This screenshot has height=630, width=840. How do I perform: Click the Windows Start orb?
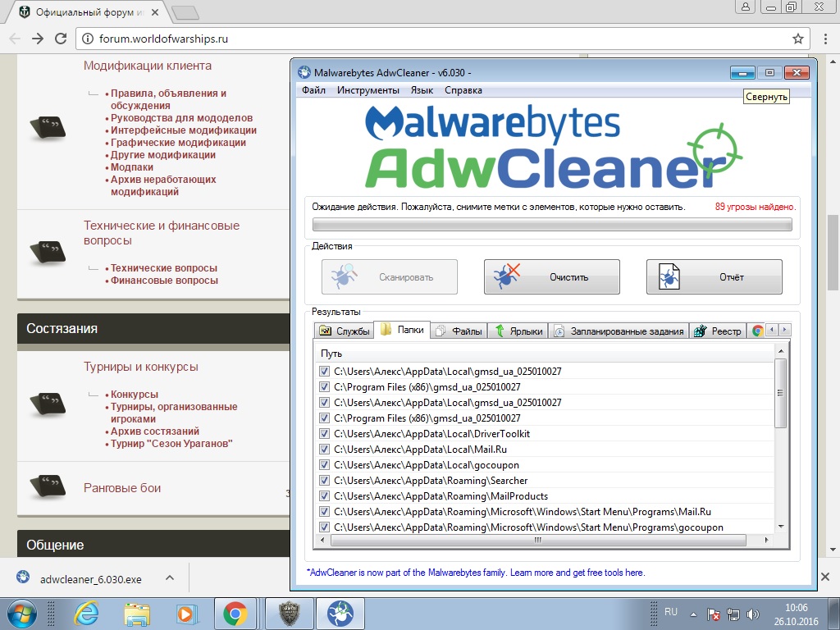click(x=21, y=614)
